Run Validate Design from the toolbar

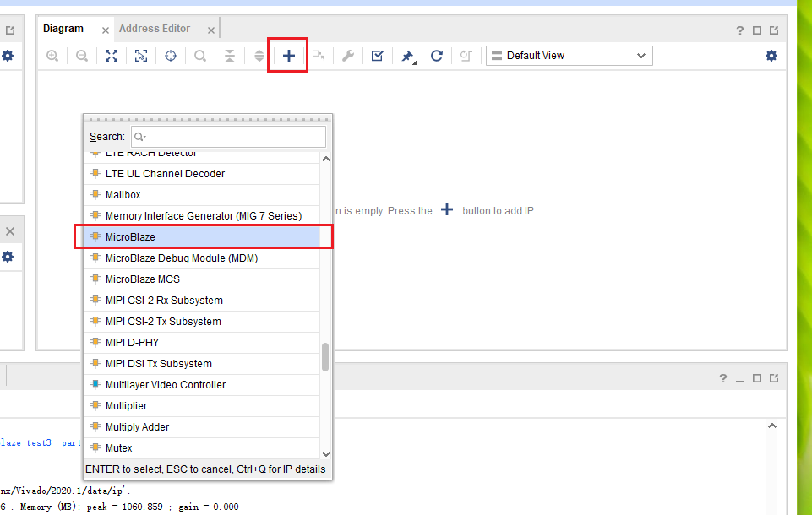coord(377,55)
